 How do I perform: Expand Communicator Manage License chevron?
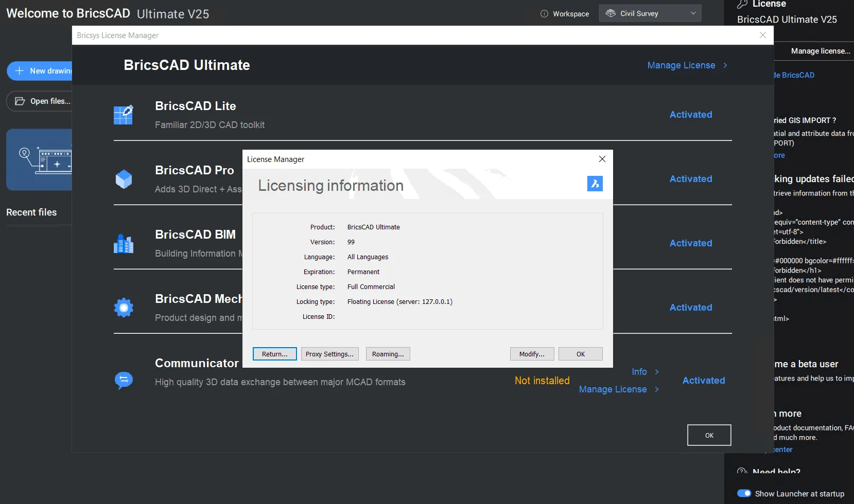657,389
